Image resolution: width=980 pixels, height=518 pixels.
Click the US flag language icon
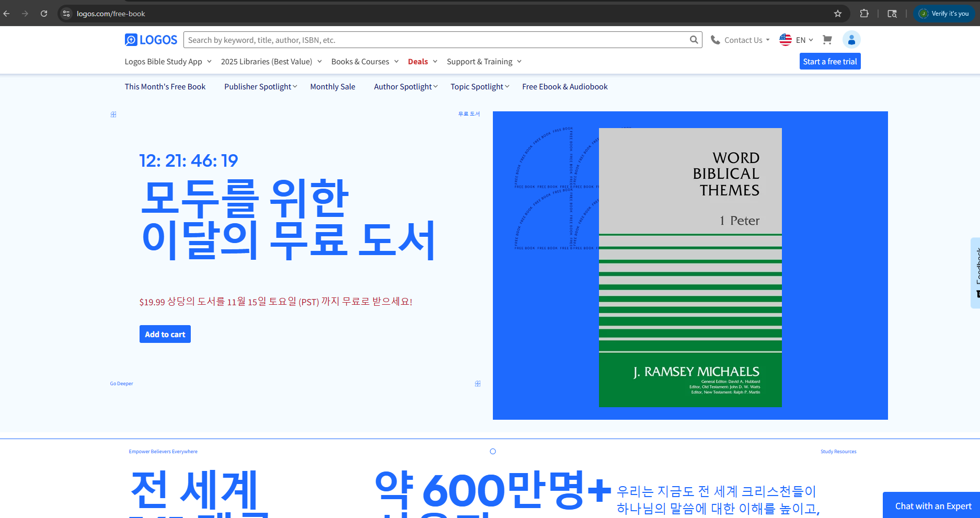click(786, 40)
